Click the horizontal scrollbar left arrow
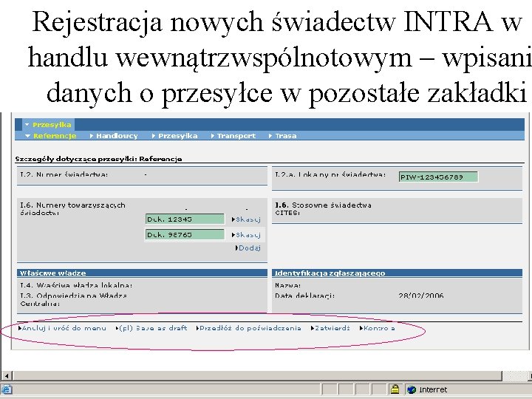This screenshot has width=532, height=399. 6,375
